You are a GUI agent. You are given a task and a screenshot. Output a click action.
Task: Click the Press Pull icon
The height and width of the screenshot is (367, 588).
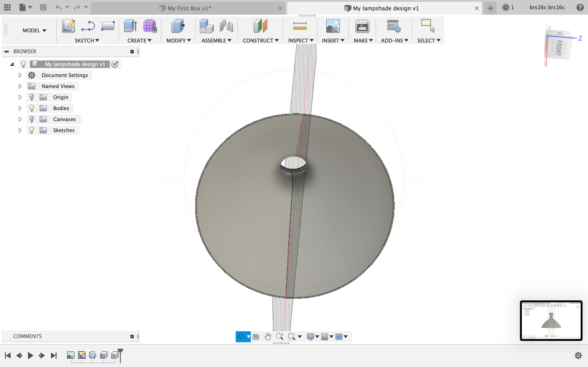[x=178, y=26]
